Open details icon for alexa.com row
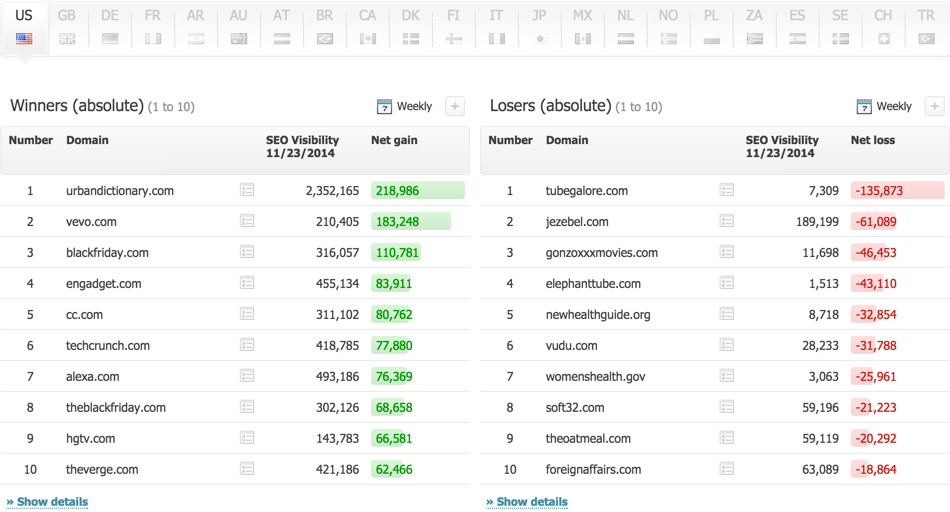 point(247,376)
